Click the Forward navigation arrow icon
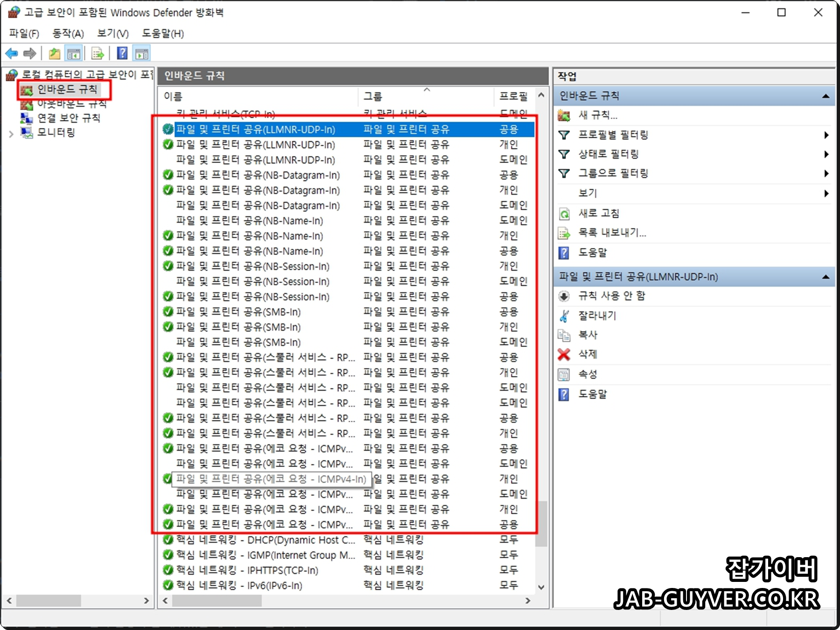 pos(29,53)
